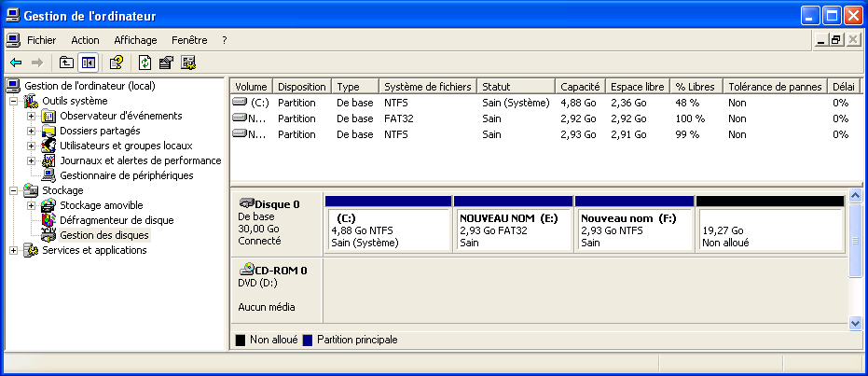Click the black Non alloué legend swatch
Viewport: 868px width, 376px height.
(241, 340)
